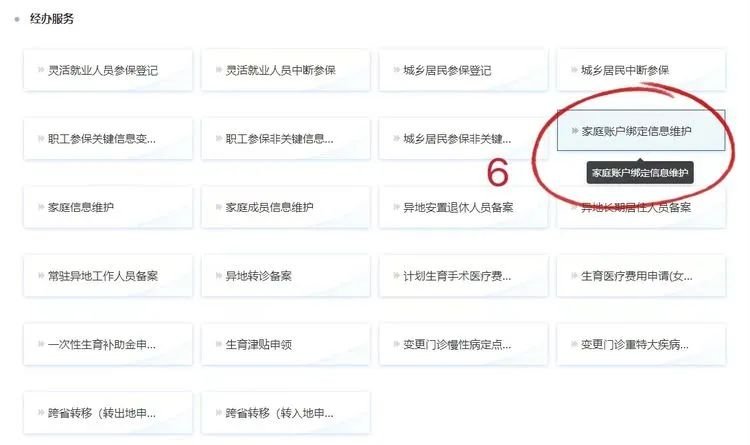Click 生育医疗费用申请 card
Image resolution: width=750 pixels, height=445 pixels.
(x=641, y=276)
